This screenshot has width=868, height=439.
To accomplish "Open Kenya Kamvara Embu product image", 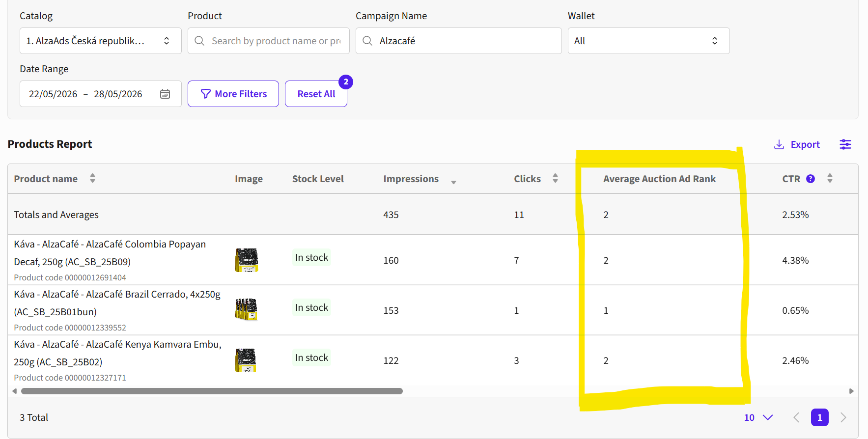I will tap(247, 360).
